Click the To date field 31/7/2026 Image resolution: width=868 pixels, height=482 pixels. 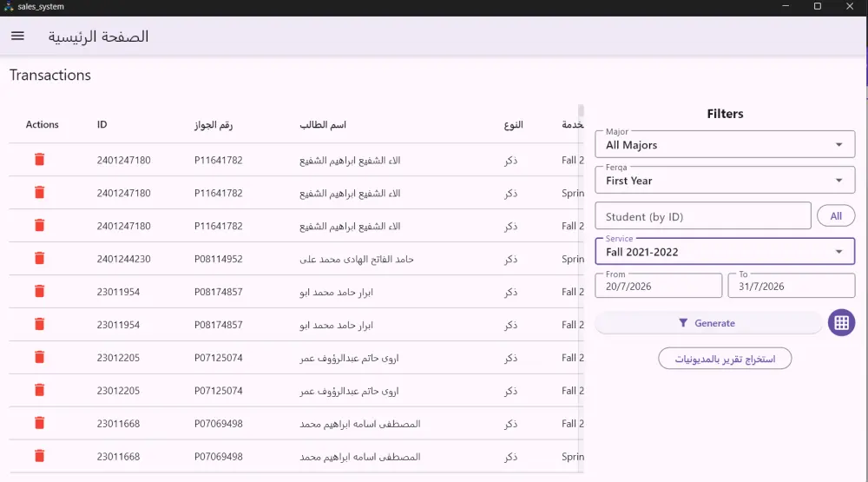792,286
